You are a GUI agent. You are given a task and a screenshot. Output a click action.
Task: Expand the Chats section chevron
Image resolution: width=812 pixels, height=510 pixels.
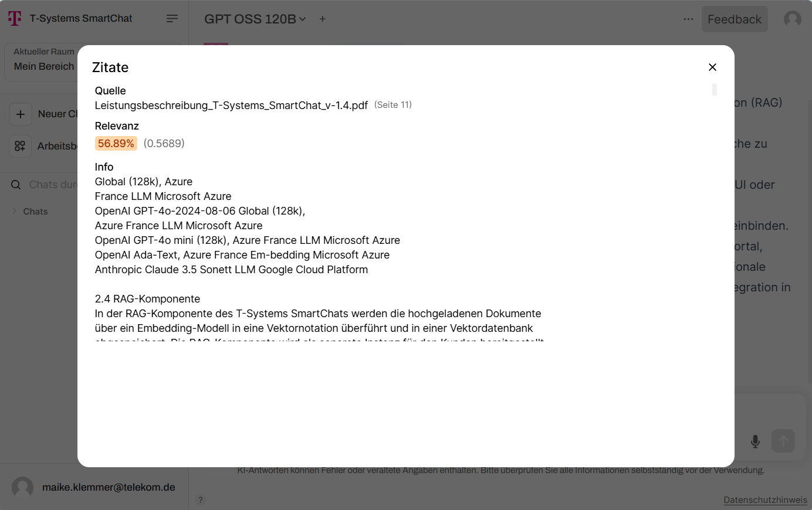[x=14, y=211]
